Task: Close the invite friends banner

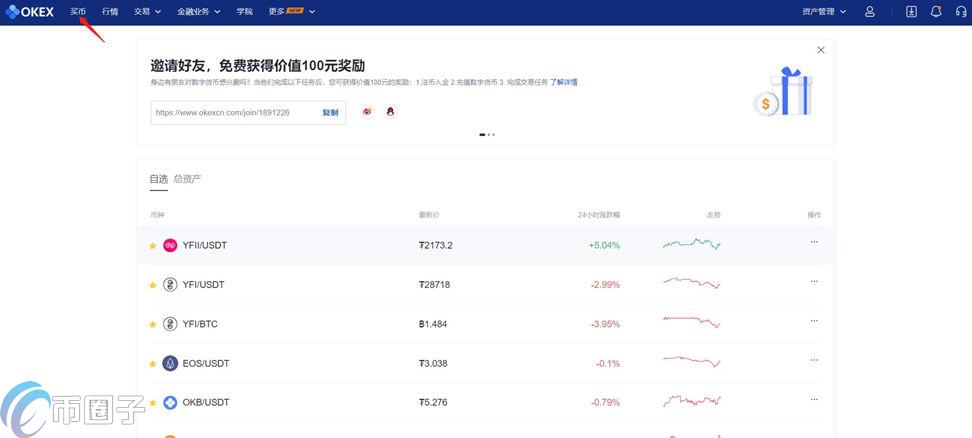Action: tap(821, 50)
